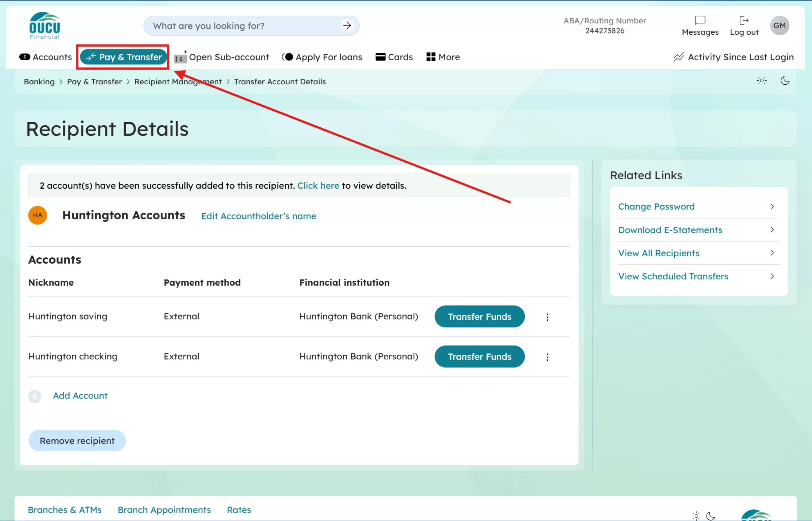This screenshot has height=521, width=812.
Task: Open the Open Sub-account menu
Action: (x=221, y=57)
